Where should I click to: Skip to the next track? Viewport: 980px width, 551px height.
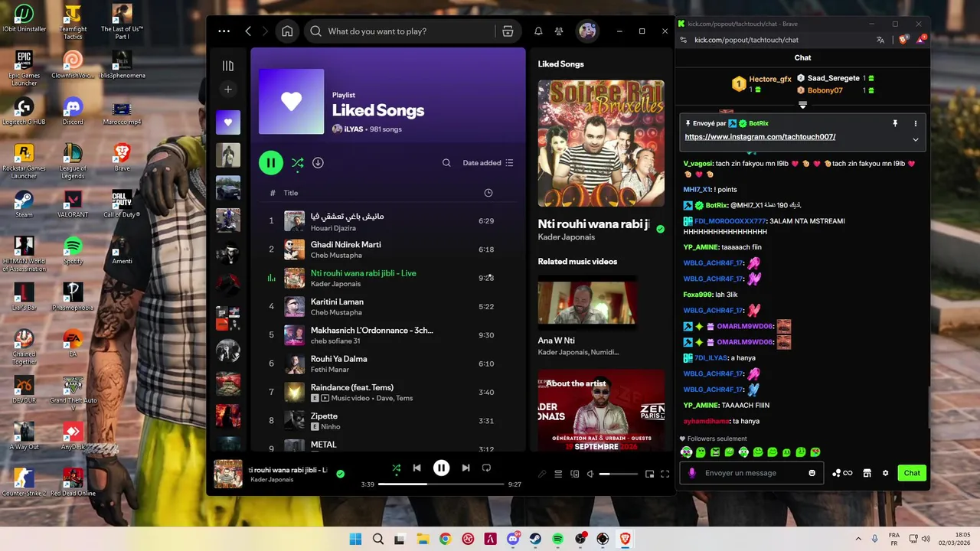(465, 468)
